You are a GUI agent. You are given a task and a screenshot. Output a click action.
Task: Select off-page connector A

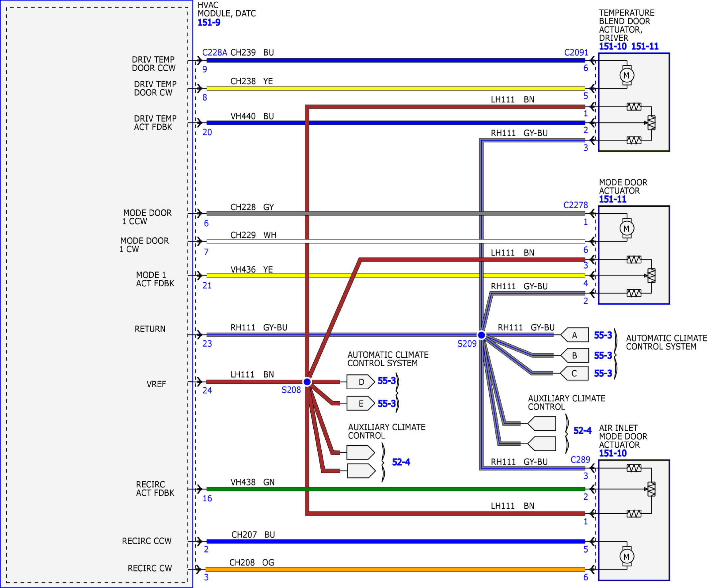(x=575, y=335)
